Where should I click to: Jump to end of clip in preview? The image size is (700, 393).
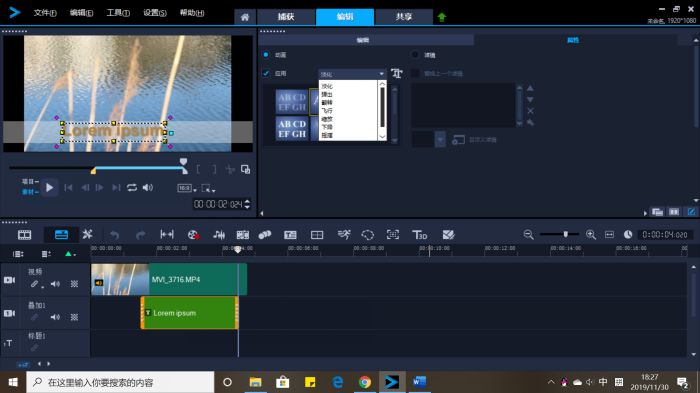(116, 188)
